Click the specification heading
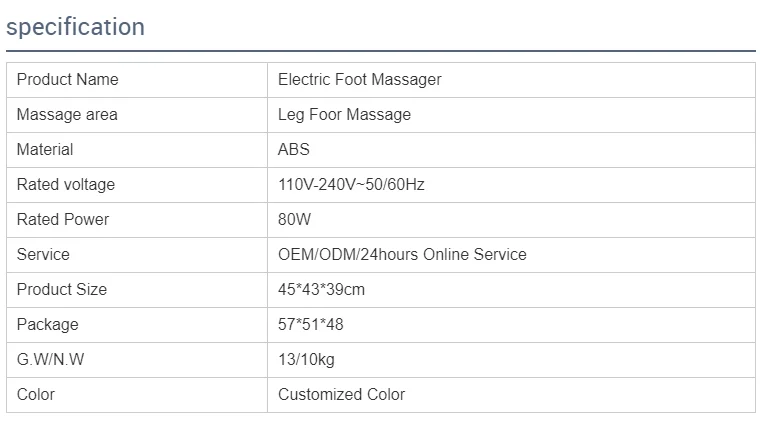 (x=75, y=27)
